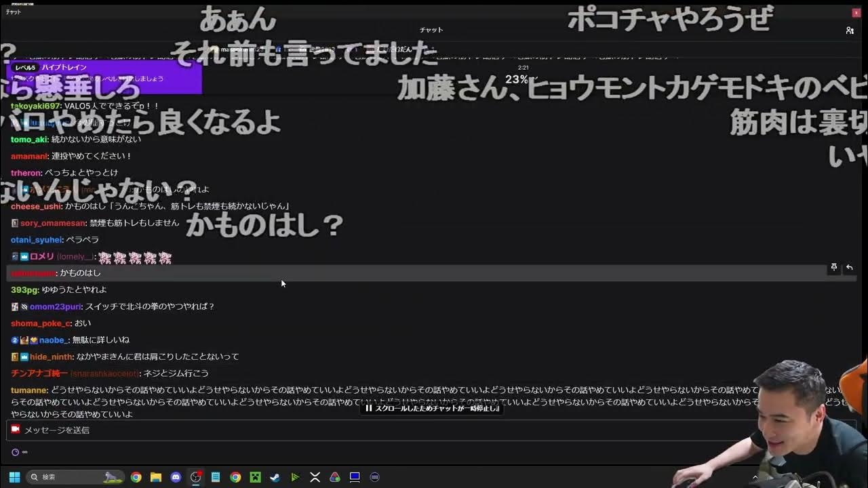Open otani_syuhei's user card
The height and width of the screenshot is (488, 868).
(37, 240)
